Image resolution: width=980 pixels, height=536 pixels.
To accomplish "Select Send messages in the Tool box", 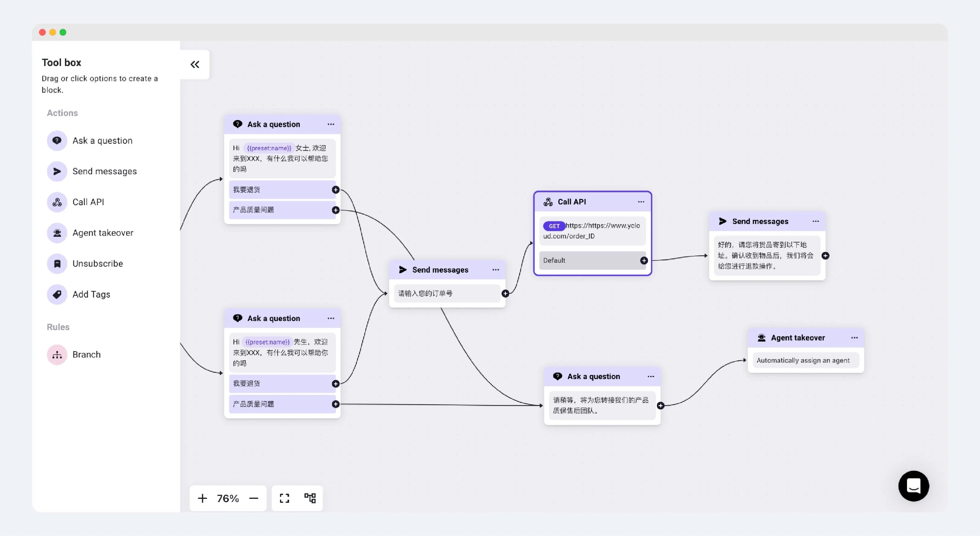I will point(92,171).
